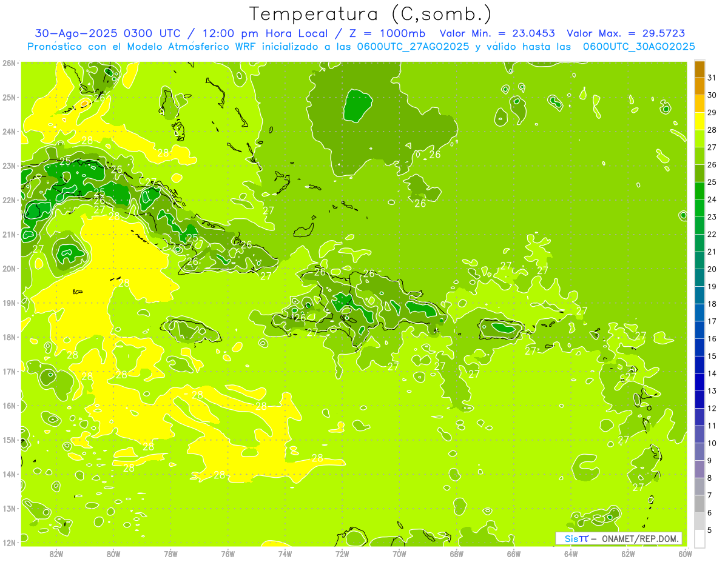Pick the orange legend band between 29 and 30
728x562 pixels.
(699, 104)
